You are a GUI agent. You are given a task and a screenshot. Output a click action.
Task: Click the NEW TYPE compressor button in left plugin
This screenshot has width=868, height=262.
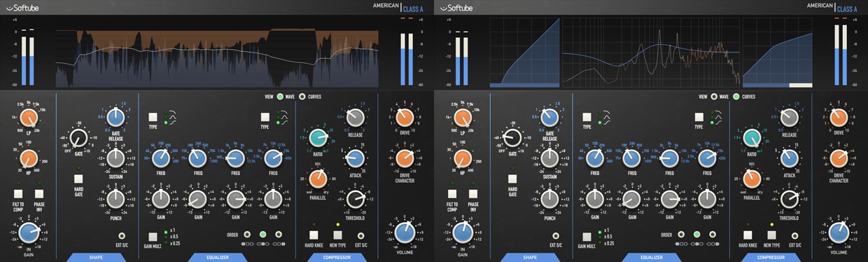pos(337,235)
